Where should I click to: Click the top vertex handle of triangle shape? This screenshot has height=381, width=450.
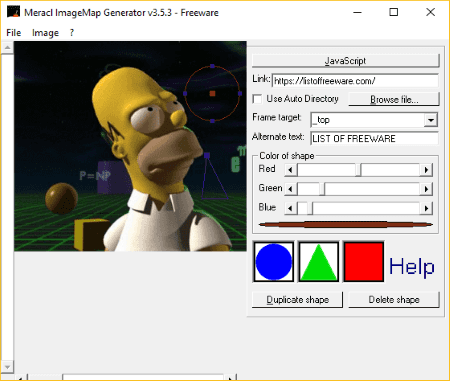(x=207, y=155)
